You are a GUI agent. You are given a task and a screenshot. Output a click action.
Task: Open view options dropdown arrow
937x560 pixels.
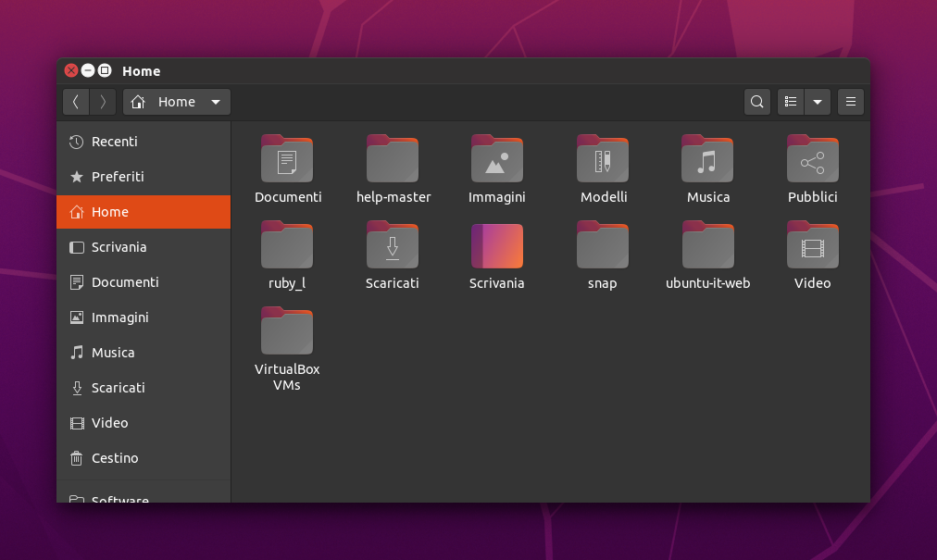tap(818, 102)
